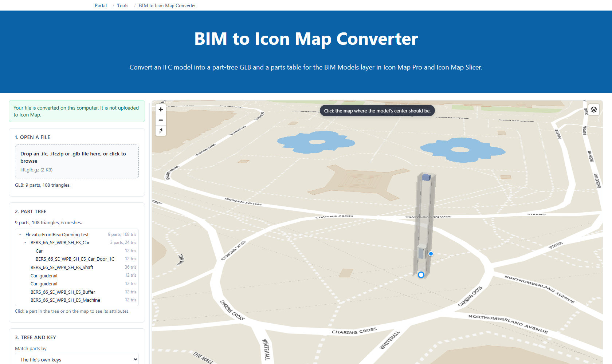Click the file not uploaded notice

click(77, 111)
